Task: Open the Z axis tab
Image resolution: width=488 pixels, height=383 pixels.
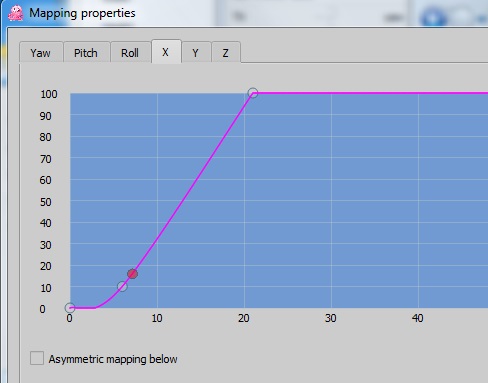Action: tap(226, 53)
